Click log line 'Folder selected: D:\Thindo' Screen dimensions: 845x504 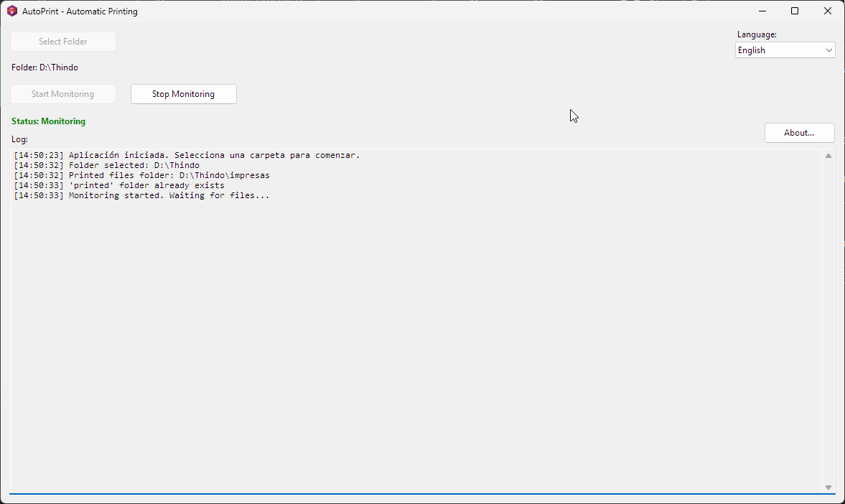(107, 165)
